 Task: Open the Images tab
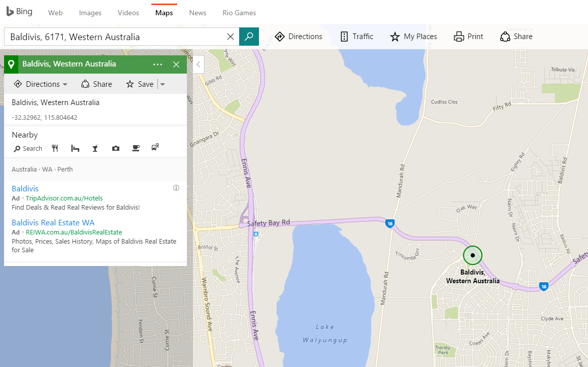click(x=90, y=13)
